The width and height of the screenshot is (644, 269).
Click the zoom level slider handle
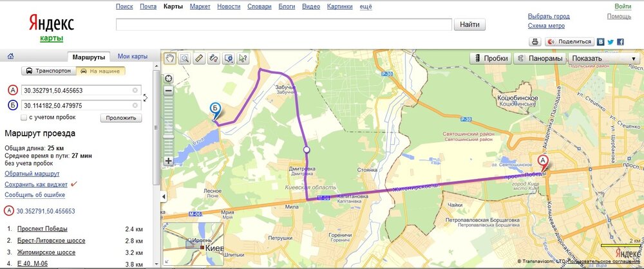(168, 136)
